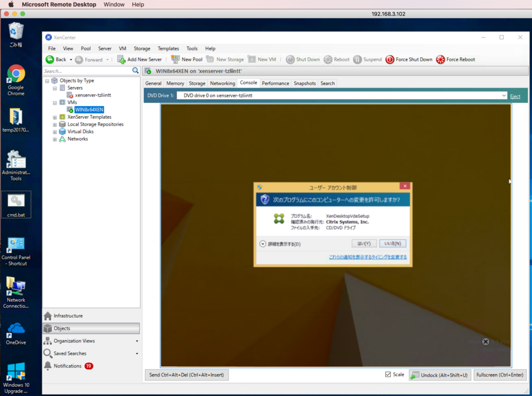
Task: Select the OneDrive desktop icon
Action: [x=16, y=334]
